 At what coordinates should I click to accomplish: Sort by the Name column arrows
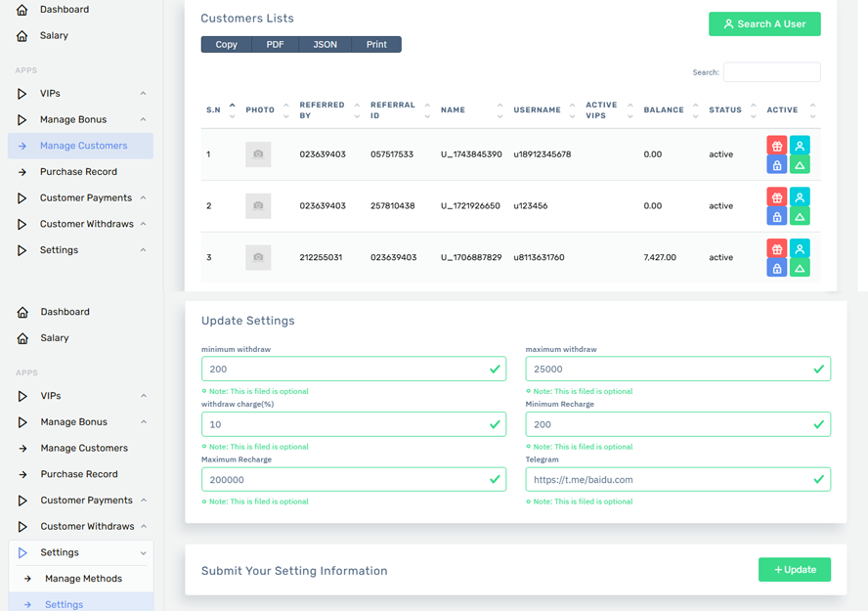tap(499, 110)
